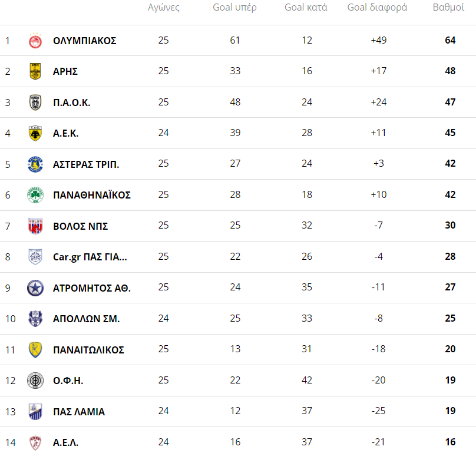Open the ΠΑΝΑΘΗΝΑΪΚΟΣ team name link
The image size is (476, 453).
[x=91, y=195]
